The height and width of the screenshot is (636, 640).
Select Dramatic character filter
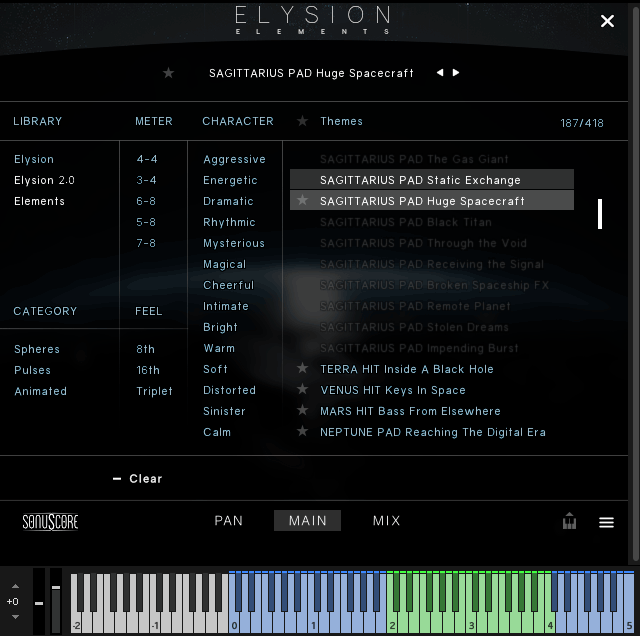coord(228,201)
